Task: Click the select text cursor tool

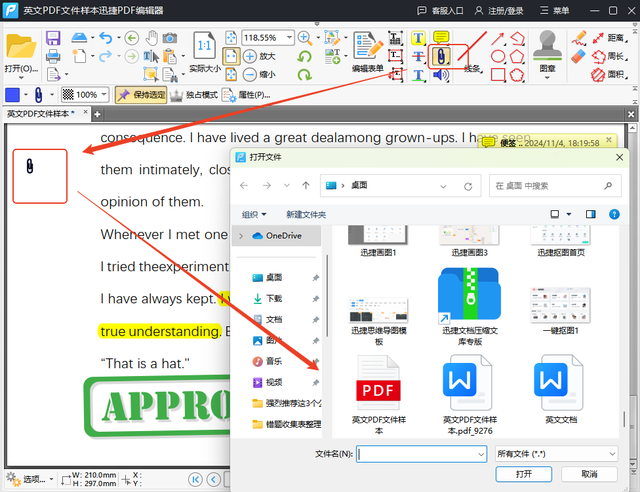Action: click(x=151, y=56)
